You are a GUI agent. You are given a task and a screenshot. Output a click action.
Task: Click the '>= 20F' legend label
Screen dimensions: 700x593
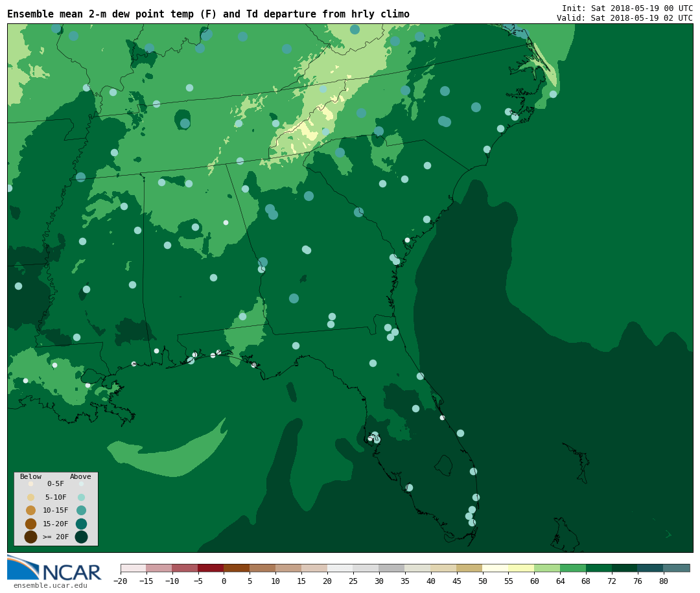click(x=56, y=537)
